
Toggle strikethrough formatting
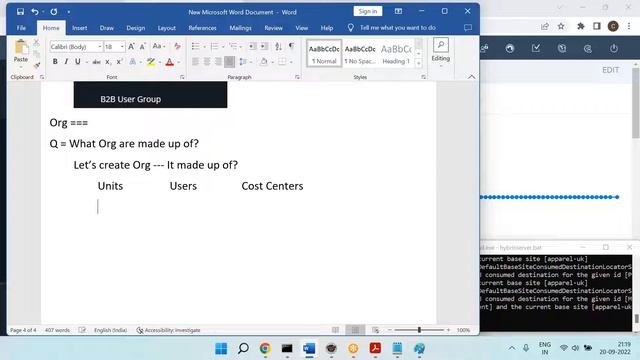(x=96, y=62)
